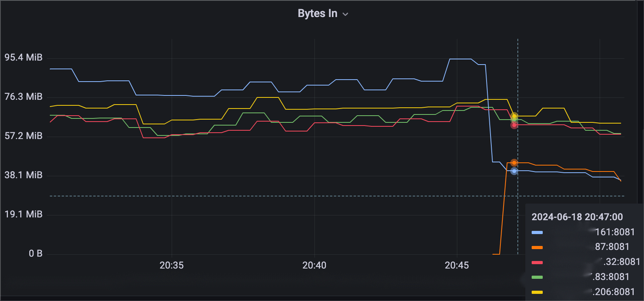Click the tooltip timestamp 2024-06-18 20:47:00
Image resolution: width=644 pixels, height=301 pixels.
click(x=577, y=217)
